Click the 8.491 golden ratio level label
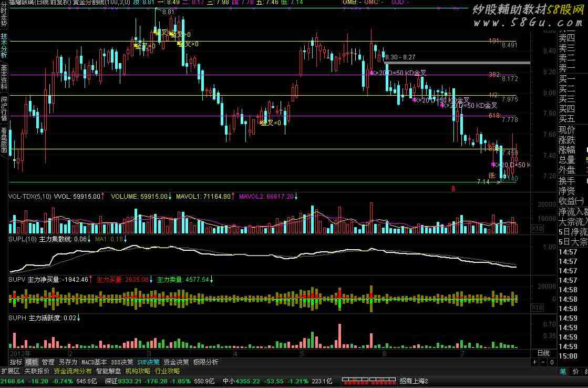 [510, 45]
